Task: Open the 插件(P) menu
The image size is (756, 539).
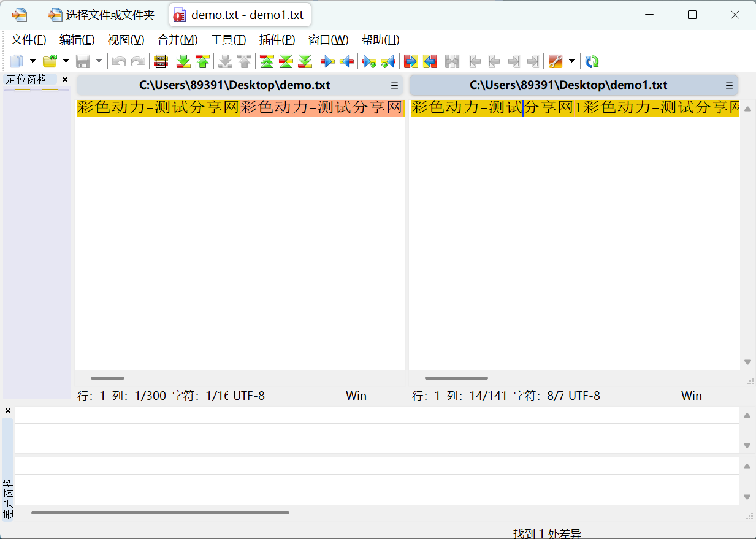Action: tap(277, 39)
